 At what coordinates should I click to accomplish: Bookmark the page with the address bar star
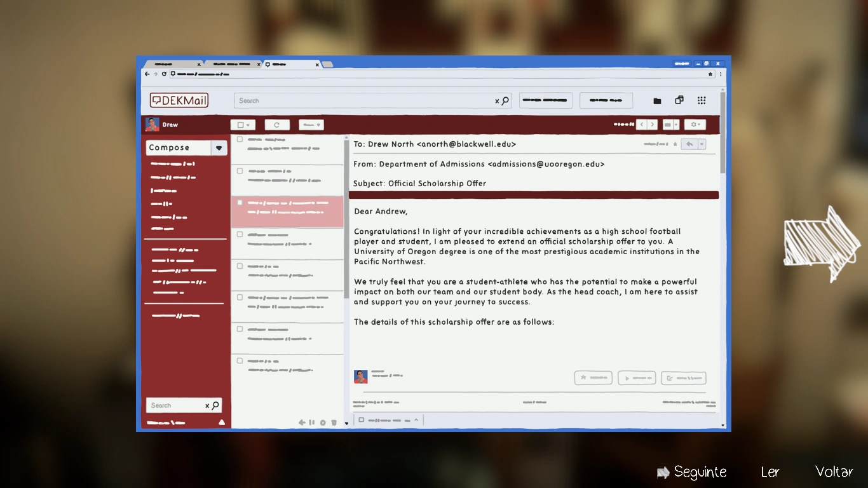click(x=711, y=74)
